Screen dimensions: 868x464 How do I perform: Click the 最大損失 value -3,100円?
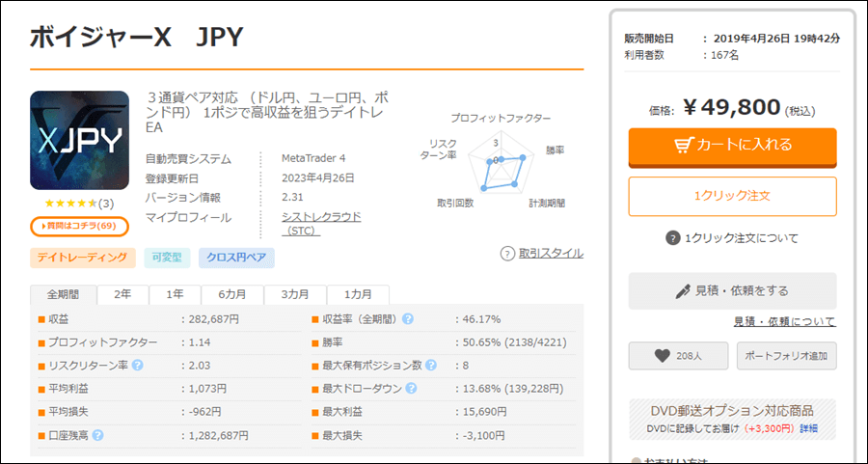click(x=484, y=435)
